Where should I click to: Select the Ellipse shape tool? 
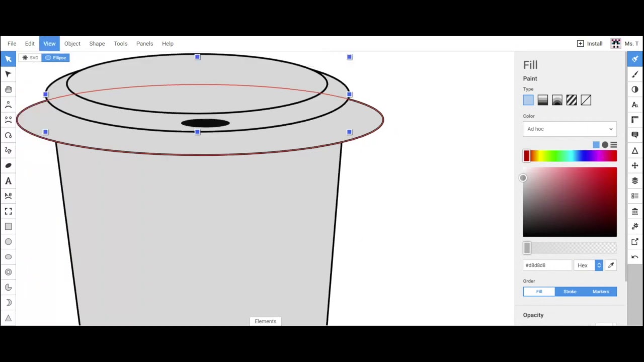(8, 257)
